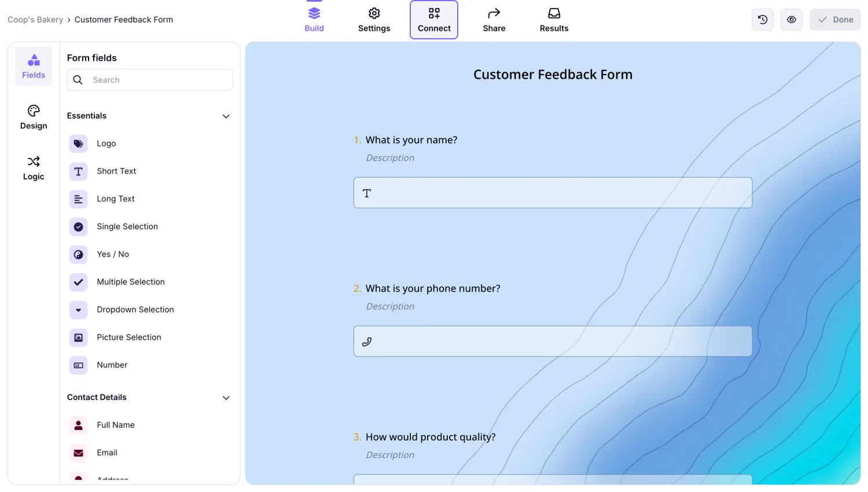Select the Fields panel in sidebar

point(33,65)
